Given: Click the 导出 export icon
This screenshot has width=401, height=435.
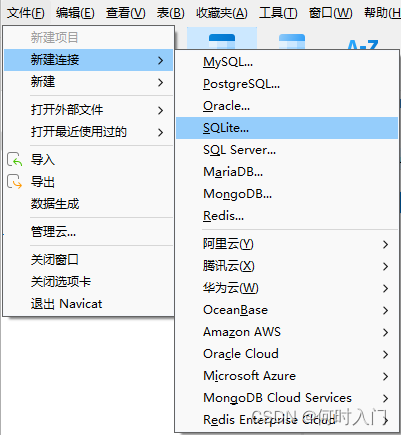Looking at the screenshot, I should pos(15,181).
